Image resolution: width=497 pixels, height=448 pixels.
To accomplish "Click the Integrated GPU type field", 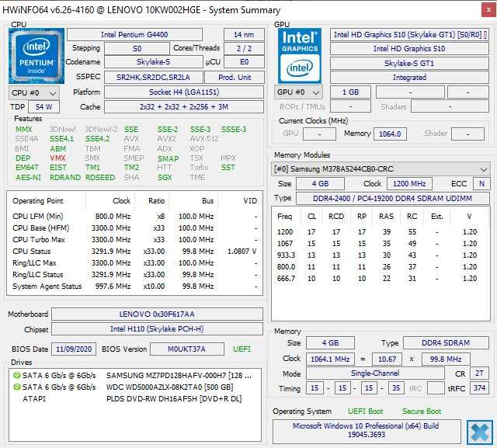I will 409,78.
